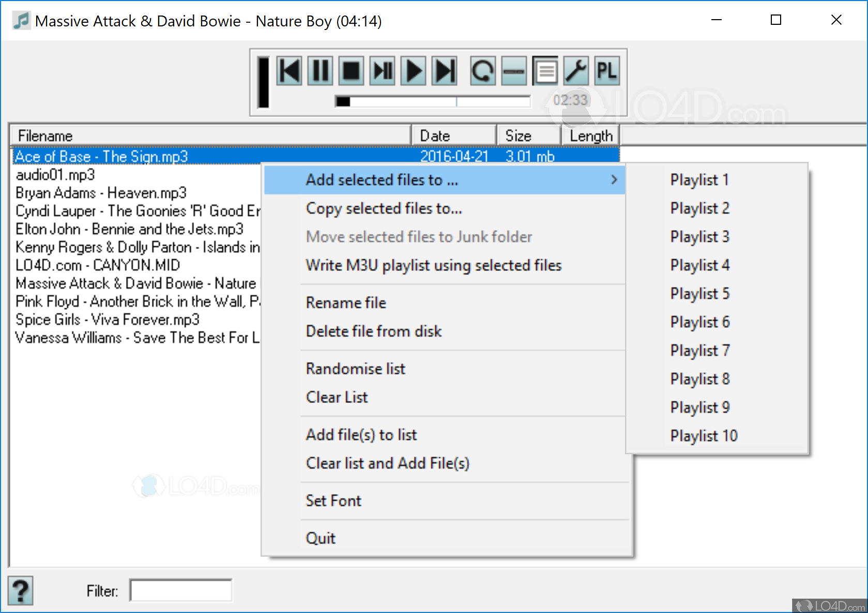Minimize the player window

(x=717, y=20)
